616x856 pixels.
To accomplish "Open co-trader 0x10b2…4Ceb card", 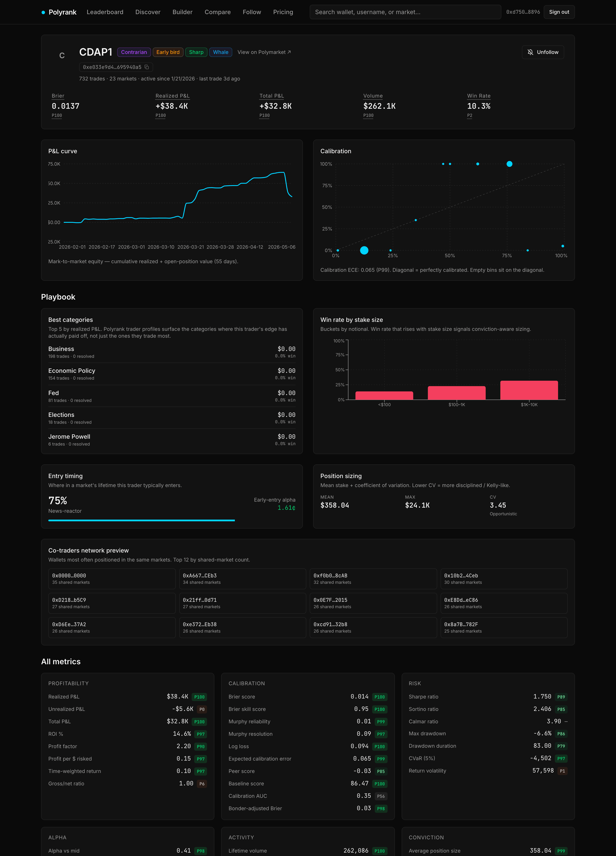I will [504, 579].
